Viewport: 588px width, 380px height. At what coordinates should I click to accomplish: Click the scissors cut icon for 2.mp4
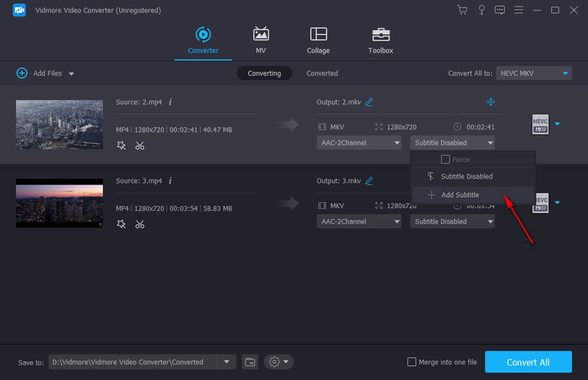140,146
